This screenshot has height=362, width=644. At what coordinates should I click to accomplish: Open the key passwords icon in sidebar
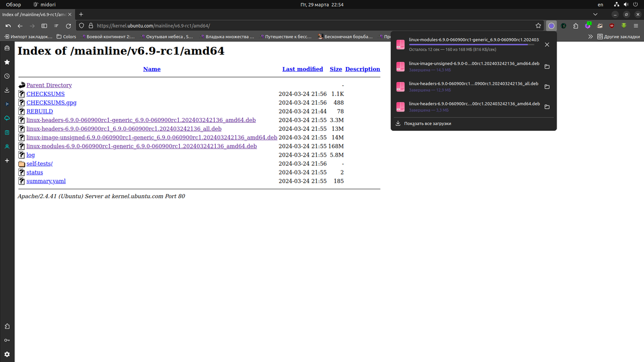(7, 341)
